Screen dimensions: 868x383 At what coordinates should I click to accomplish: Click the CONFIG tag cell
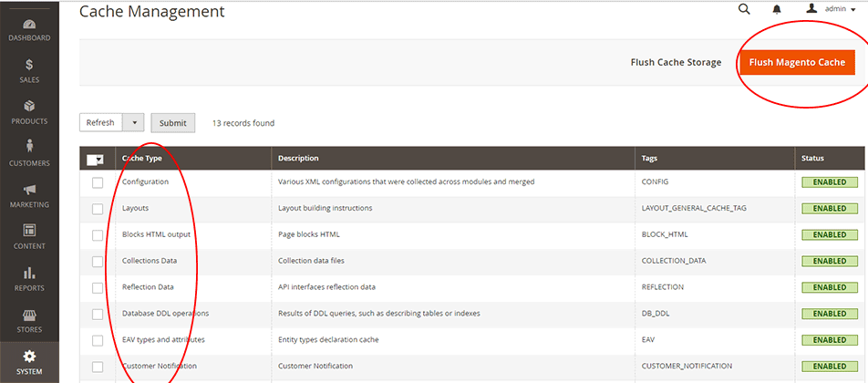point(655,181)
